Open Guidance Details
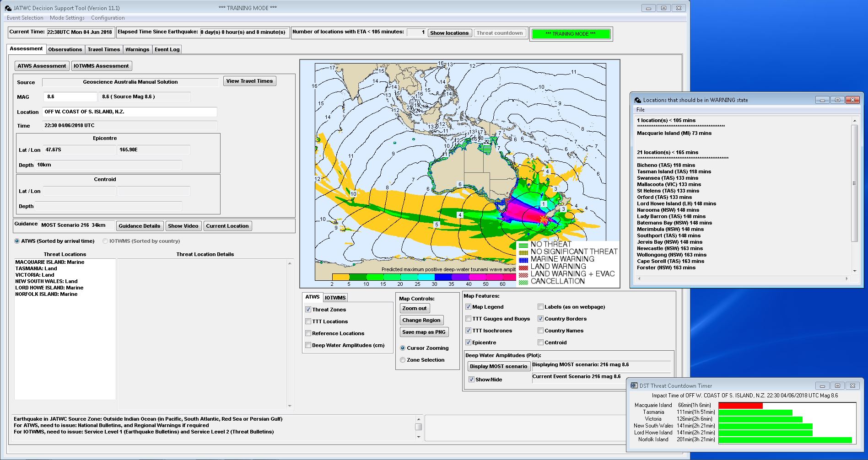 coord(140,225)
